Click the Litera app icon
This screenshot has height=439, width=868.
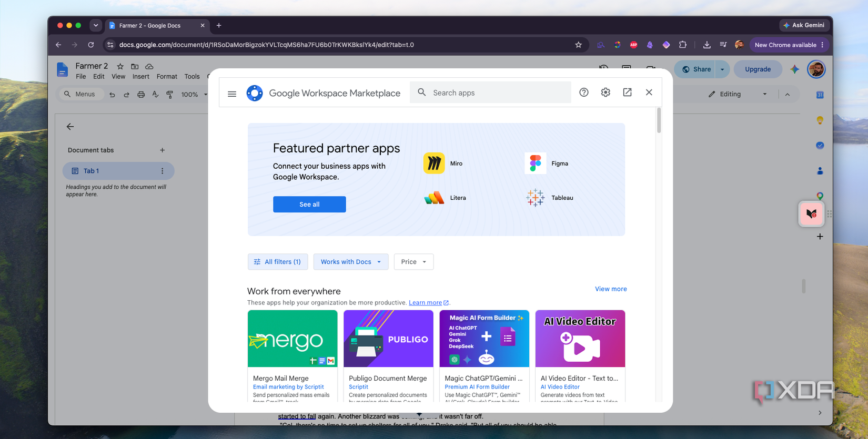pos(434,198)
